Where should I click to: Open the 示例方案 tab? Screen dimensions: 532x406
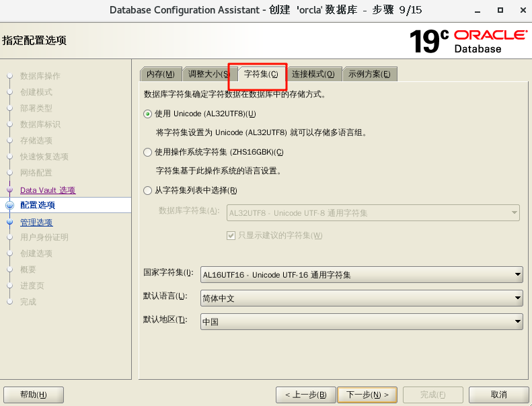(369, 74)
